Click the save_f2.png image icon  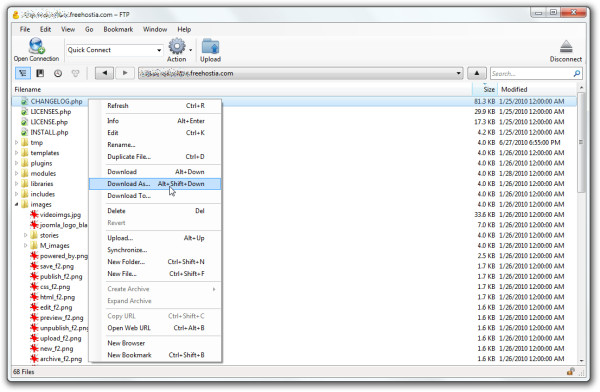[34, 266]
